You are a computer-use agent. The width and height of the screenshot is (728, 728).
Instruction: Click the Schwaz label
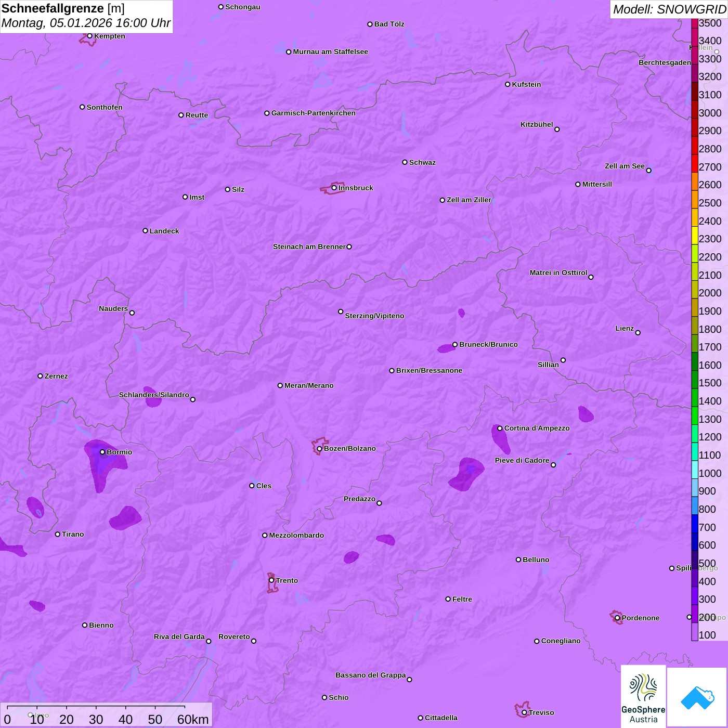(422, 162)
